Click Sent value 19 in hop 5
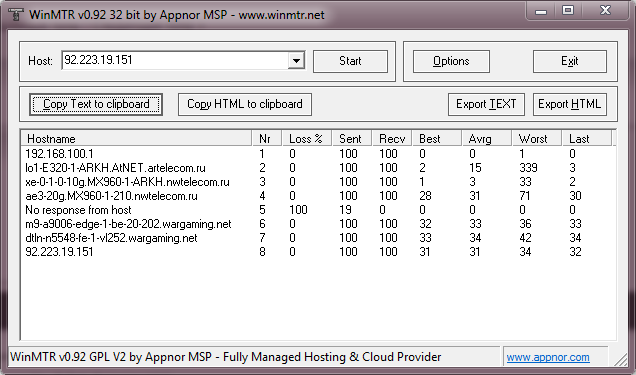The height and width of the screenshot is (375, 636). 345,210
